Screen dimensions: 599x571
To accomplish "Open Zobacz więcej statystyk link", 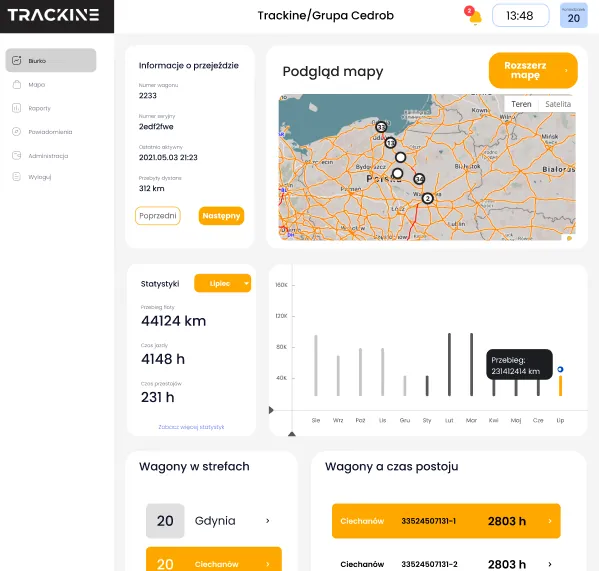I will pos(191,427).
